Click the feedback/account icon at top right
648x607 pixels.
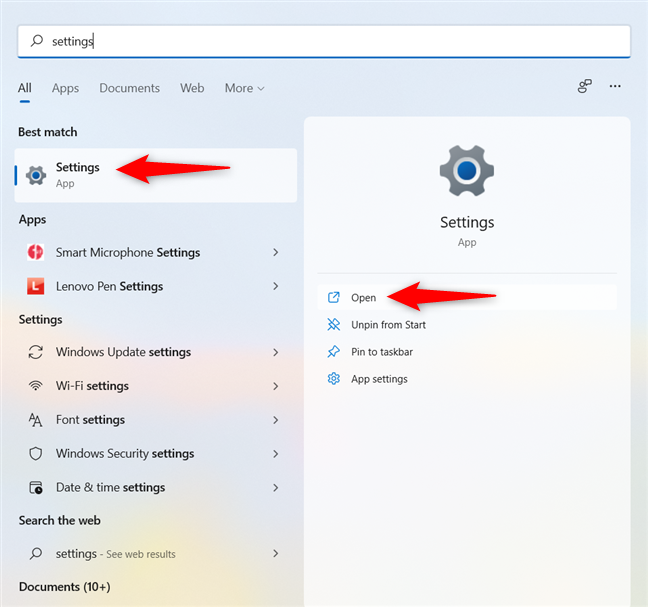coord(584,86)
